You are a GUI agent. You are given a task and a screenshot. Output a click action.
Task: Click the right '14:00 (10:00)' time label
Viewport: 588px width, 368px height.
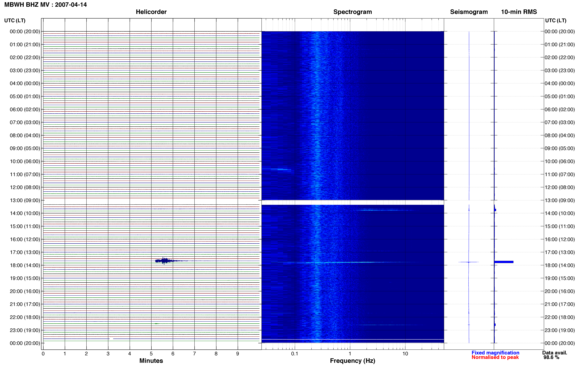click(x=560, y=213)
